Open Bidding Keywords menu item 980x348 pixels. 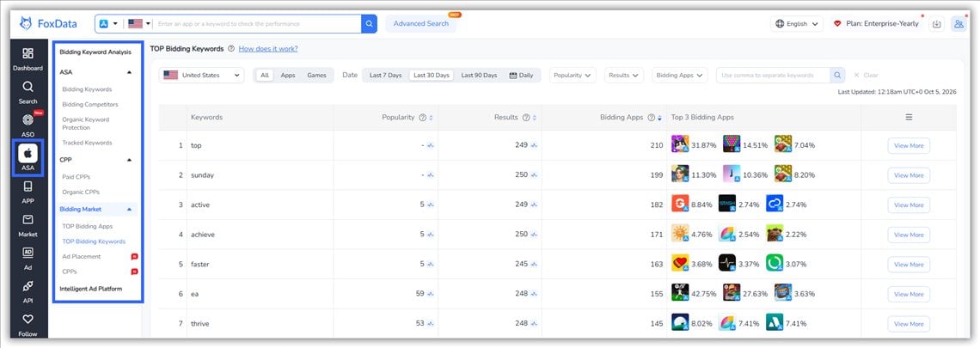tap(87, 89)
